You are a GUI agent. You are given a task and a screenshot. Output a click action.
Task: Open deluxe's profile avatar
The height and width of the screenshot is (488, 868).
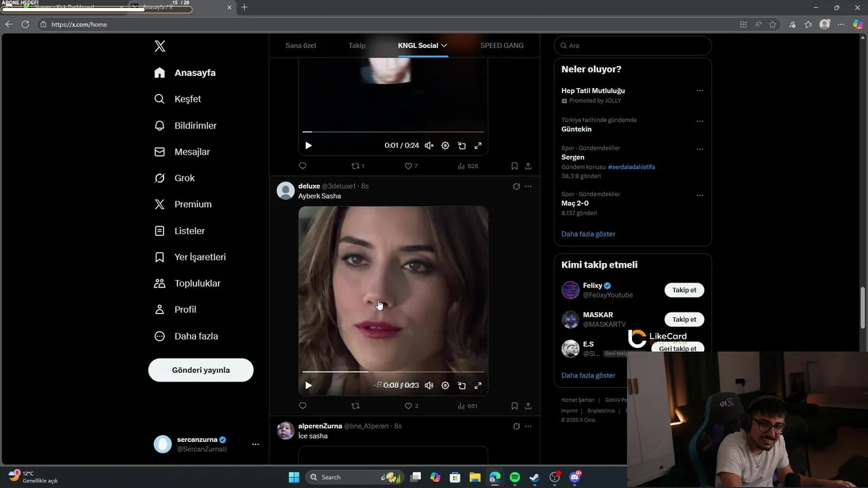[x=285, y=190]
